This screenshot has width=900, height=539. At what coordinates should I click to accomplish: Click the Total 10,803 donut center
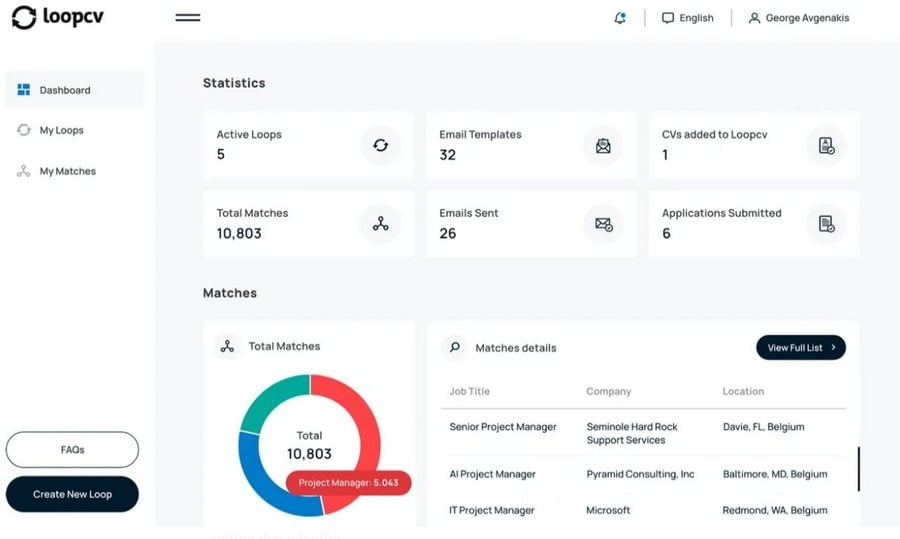click(309, 445)
